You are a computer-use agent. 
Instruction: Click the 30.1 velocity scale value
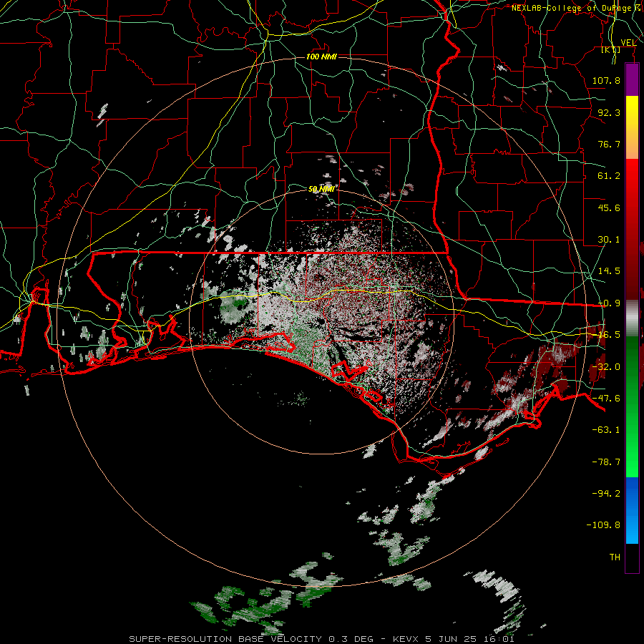(x=609, y=240)
